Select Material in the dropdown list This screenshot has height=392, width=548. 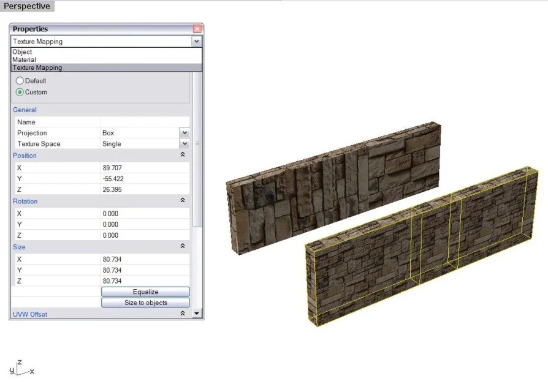107,59
